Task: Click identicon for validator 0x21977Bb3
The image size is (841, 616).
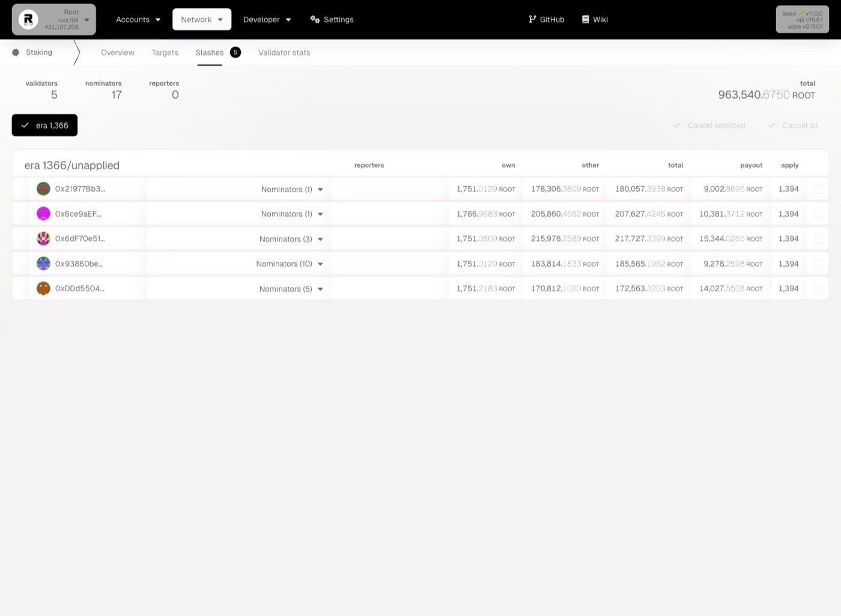Action: coord(43,189)
